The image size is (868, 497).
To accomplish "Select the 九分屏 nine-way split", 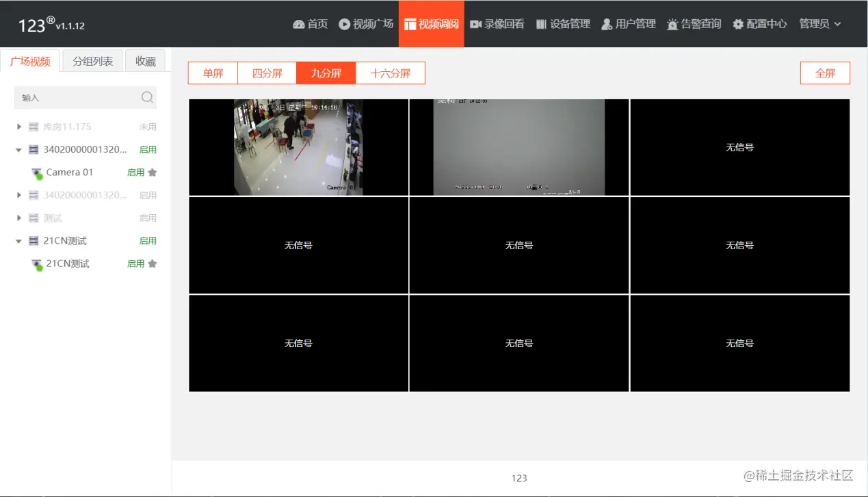I will point(326,73).
